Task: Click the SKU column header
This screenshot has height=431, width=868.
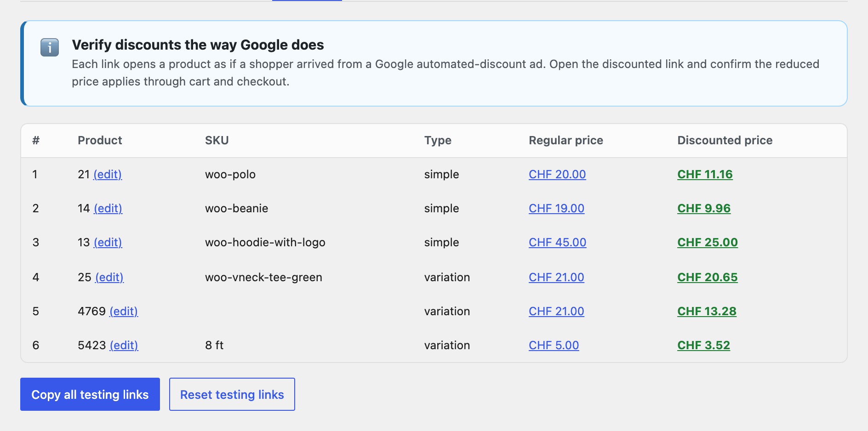Action: click(217, 141)
